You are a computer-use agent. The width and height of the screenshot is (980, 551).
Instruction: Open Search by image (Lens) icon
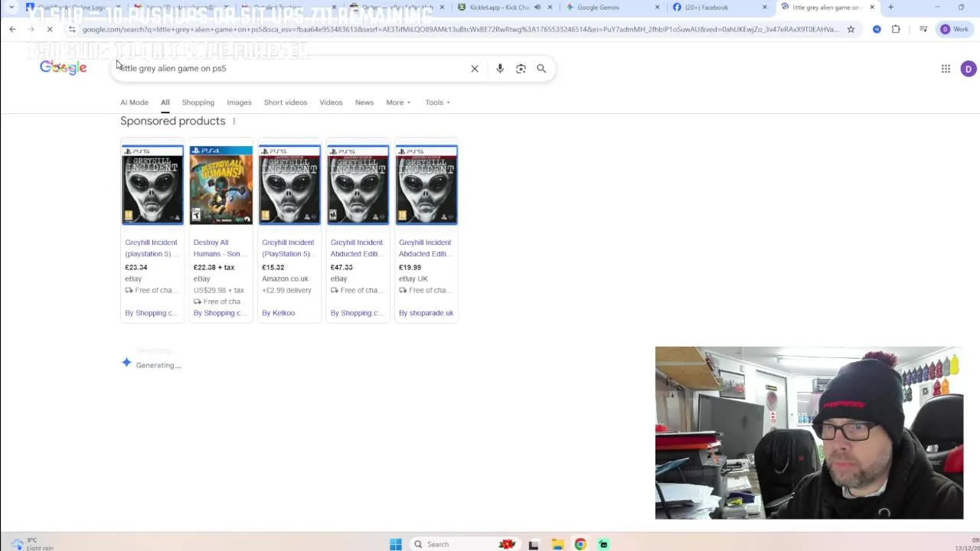521,68
